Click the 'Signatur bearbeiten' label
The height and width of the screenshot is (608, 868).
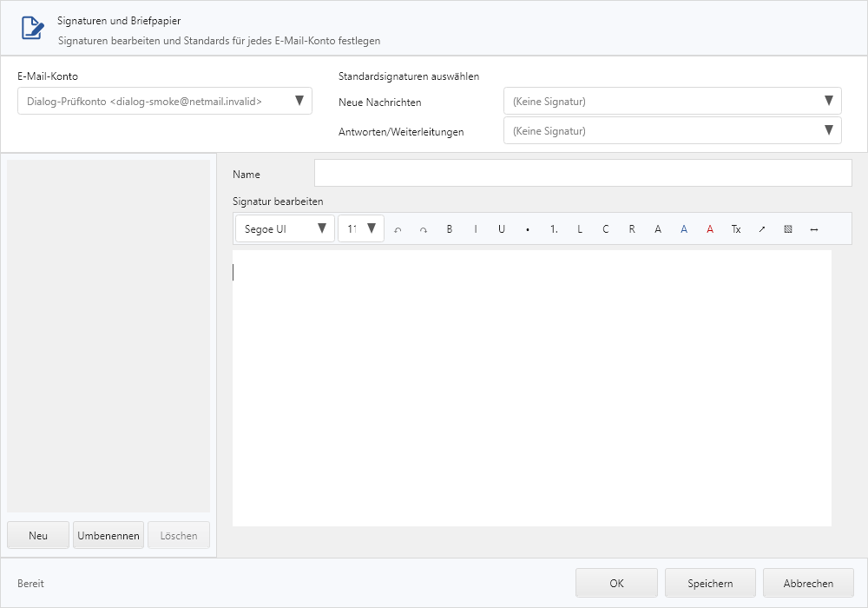pyautogui.click(x=278, y=202)
